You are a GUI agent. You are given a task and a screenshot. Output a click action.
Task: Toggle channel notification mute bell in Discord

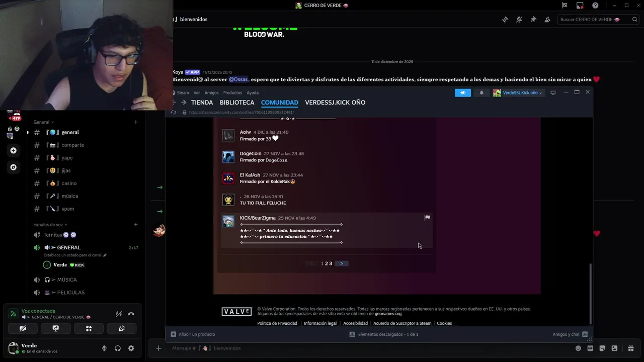pos(519,20)
